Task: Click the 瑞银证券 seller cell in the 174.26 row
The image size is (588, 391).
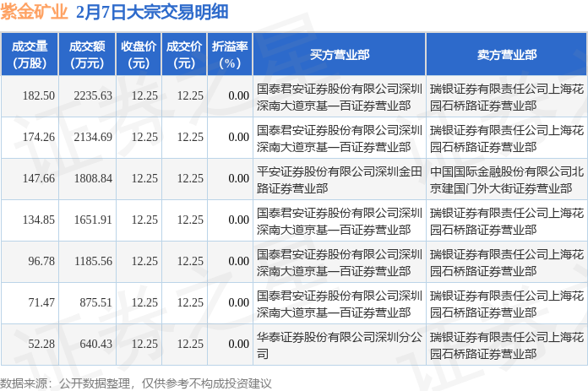Action: tap(507, 138)
